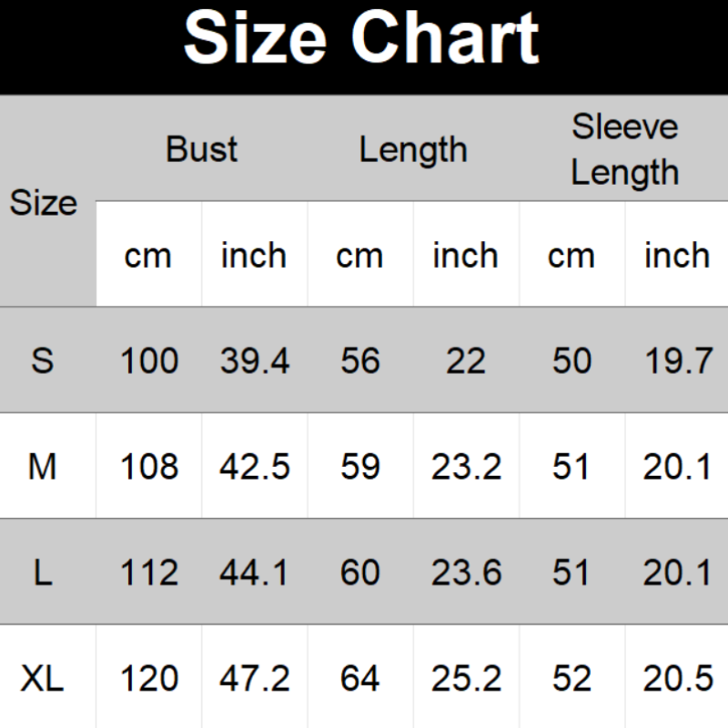Select the L size row label
Image resolution: width=728 pixels, height=728 pixels.
[x=43, y=572]
